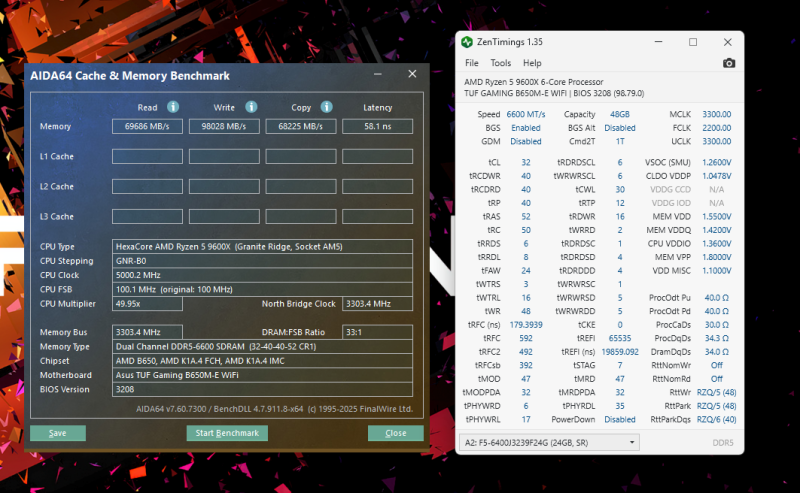Close the AIDA64 window with X
Screen dimensions: 800x493
[412, 74]
